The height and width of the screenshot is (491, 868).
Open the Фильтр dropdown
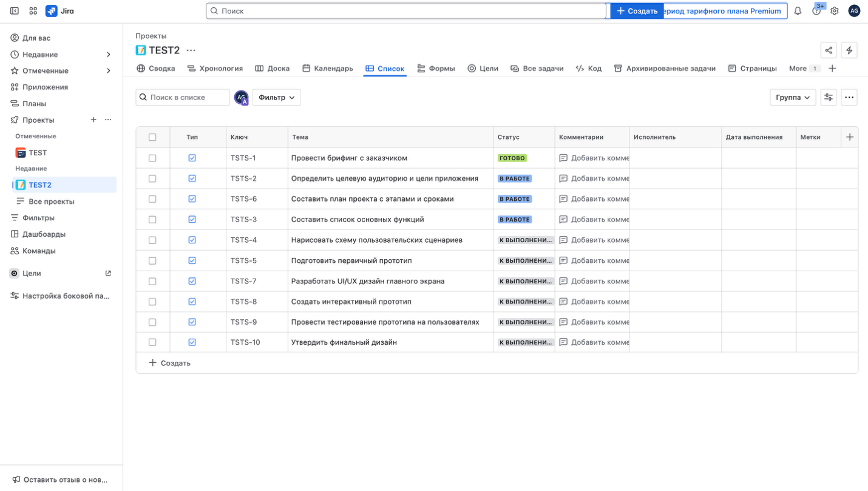coord(276,97)
